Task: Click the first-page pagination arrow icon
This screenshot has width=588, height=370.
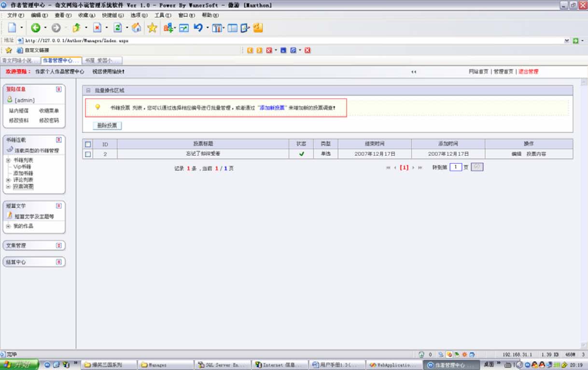Action: (x=388, y=168)
